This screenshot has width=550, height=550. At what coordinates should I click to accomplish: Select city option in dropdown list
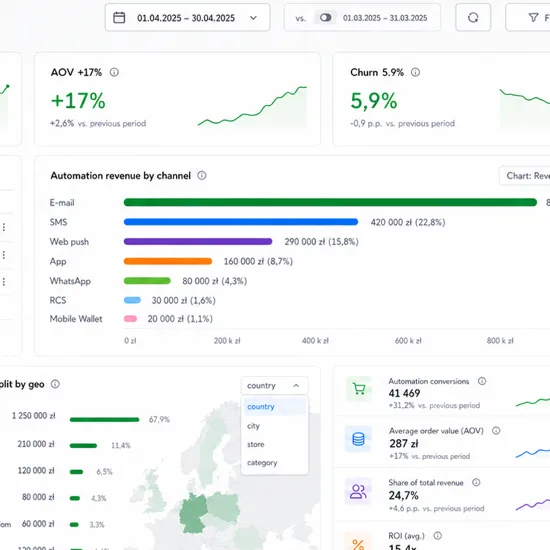tap(274, 425)
